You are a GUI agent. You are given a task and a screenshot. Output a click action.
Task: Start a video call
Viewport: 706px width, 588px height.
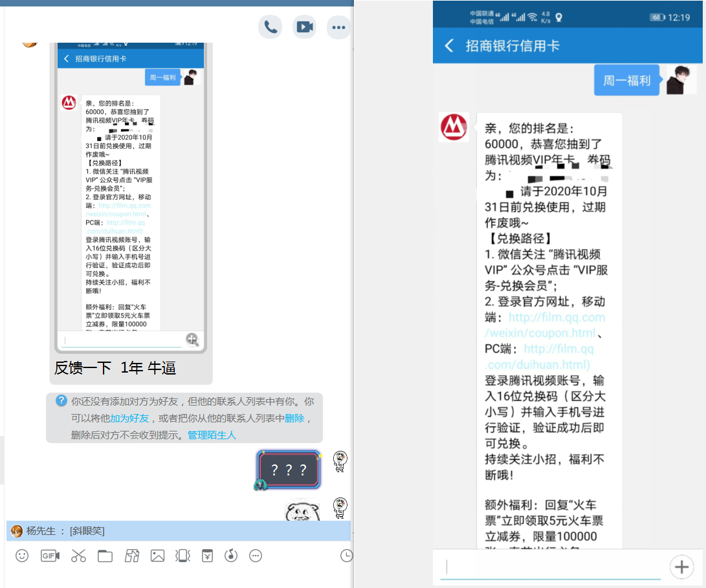pyautogui.click(x=304, y=27)
